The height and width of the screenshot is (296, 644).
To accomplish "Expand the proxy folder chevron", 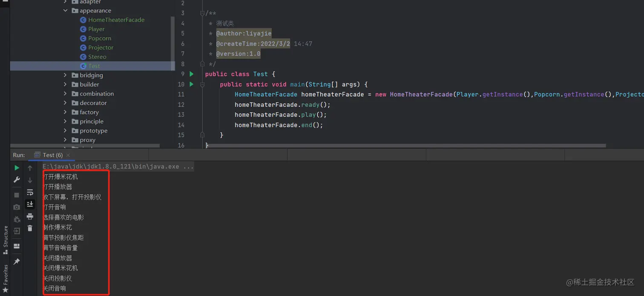I will point(65,140).
